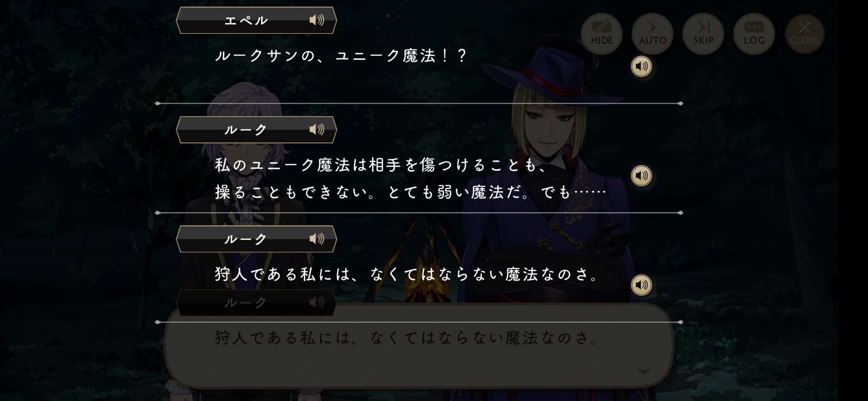Play voice beside 私のユニーク魔法は line
Screen dimensions: 868x401
(641, 176)
